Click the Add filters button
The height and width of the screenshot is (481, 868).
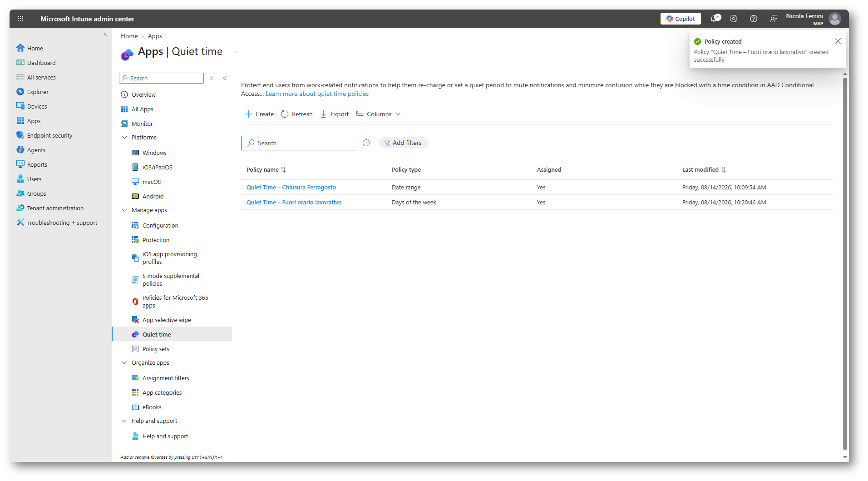(x=403, y=143)
